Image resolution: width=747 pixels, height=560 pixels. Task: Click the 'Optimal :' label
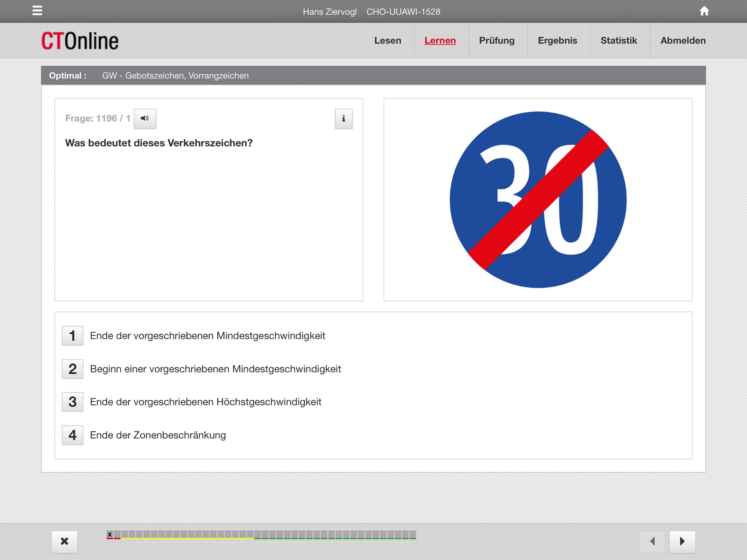point(68,76)
